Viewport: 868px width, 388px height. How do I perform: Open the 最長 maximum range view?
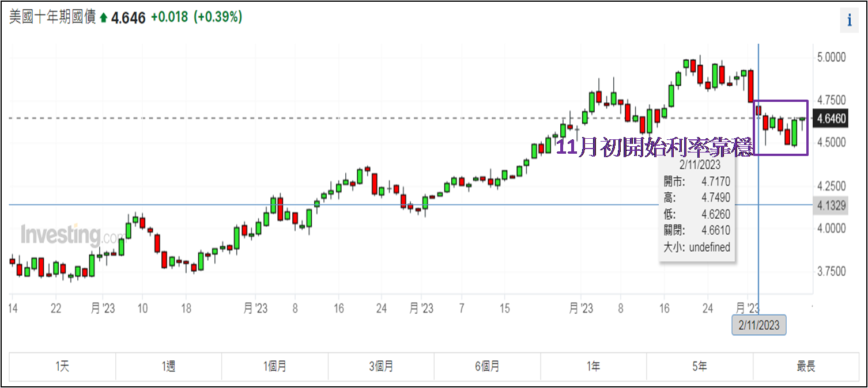coord(806,366)
